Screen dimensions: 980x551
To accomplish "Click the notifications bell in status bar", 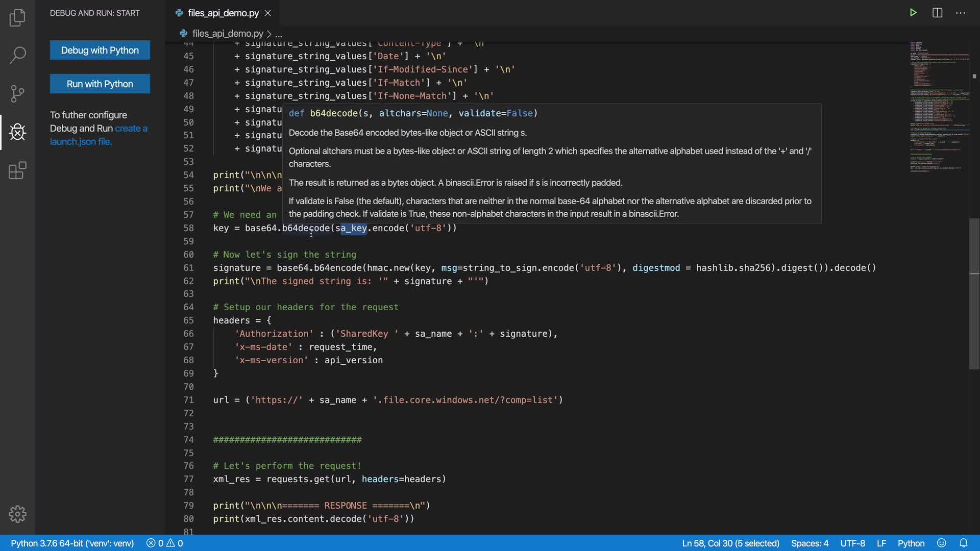I will (963, 543).
